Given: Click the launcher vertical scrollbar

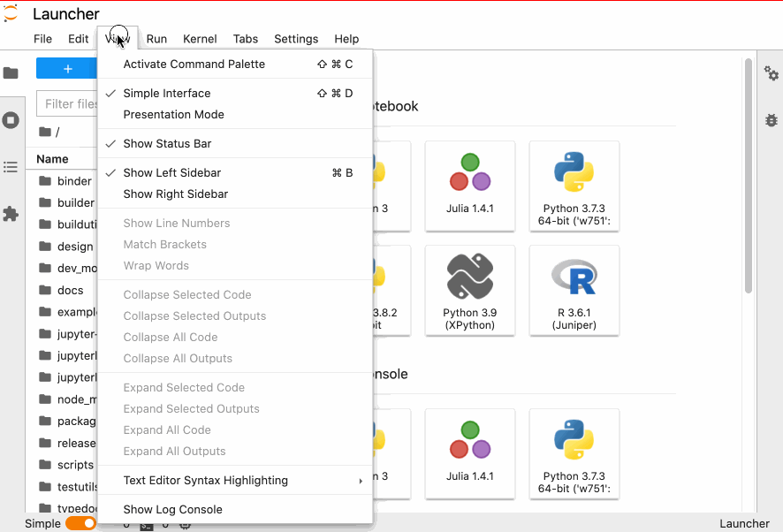Looking at the screenshot, I should coord(748,176).
